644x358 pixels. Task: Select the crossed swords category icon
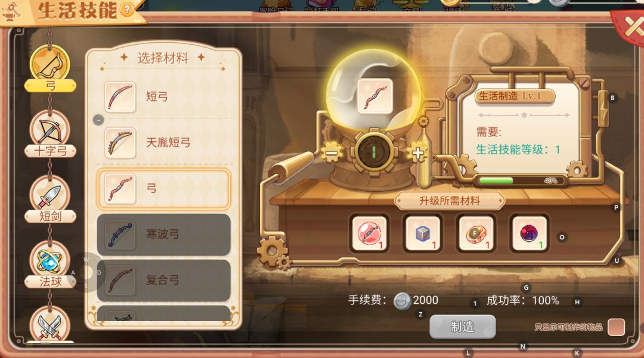click(49, 325)
